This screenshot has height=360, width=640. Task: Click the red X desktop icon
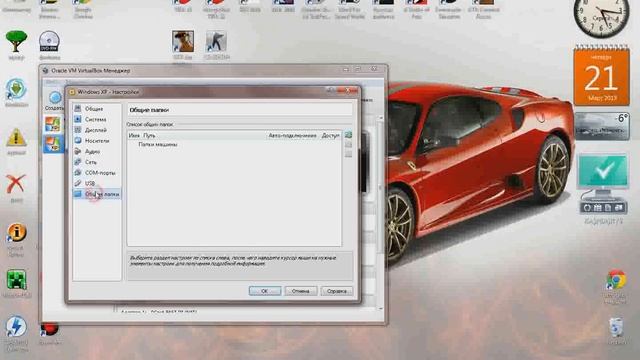(16, 184)
